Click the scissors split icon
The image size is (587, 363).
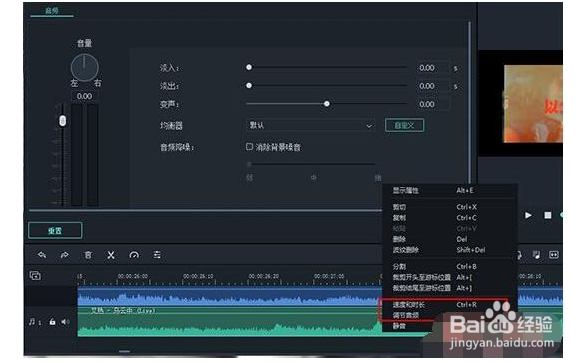[111, 255]
